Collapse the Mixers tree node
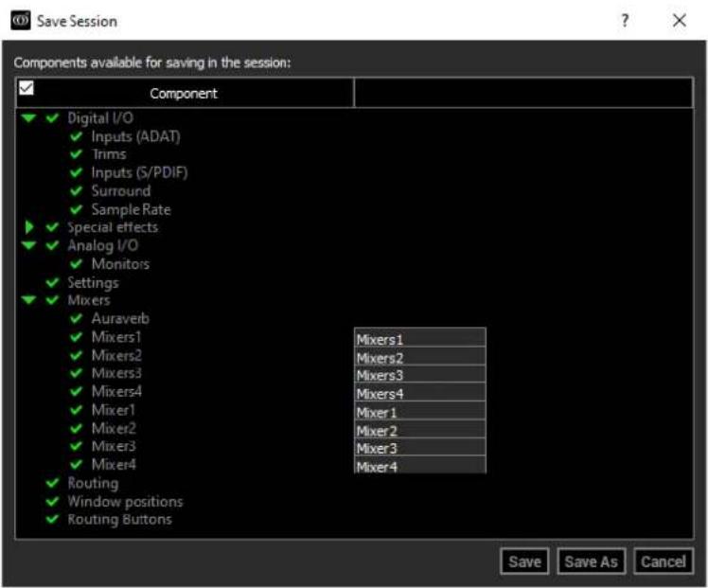708x588 pixels. [28, 300]
